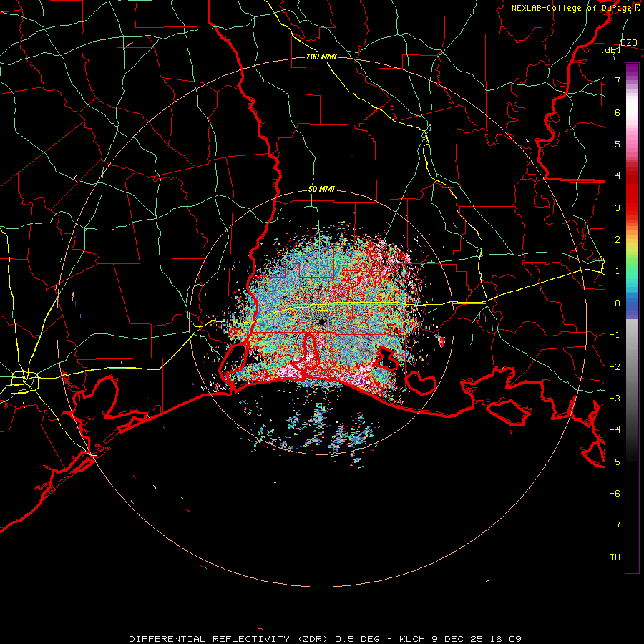Screen dimensions: 644x644
Task: Click the -6 value on color scale
Action: (x=615, y=493)
